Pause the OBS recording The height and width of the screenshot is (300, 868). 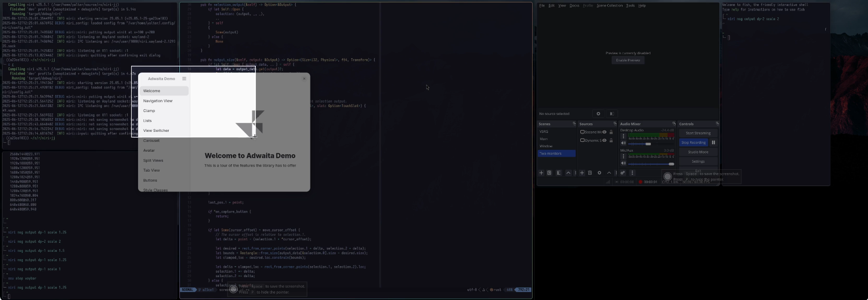click(713, 142)
